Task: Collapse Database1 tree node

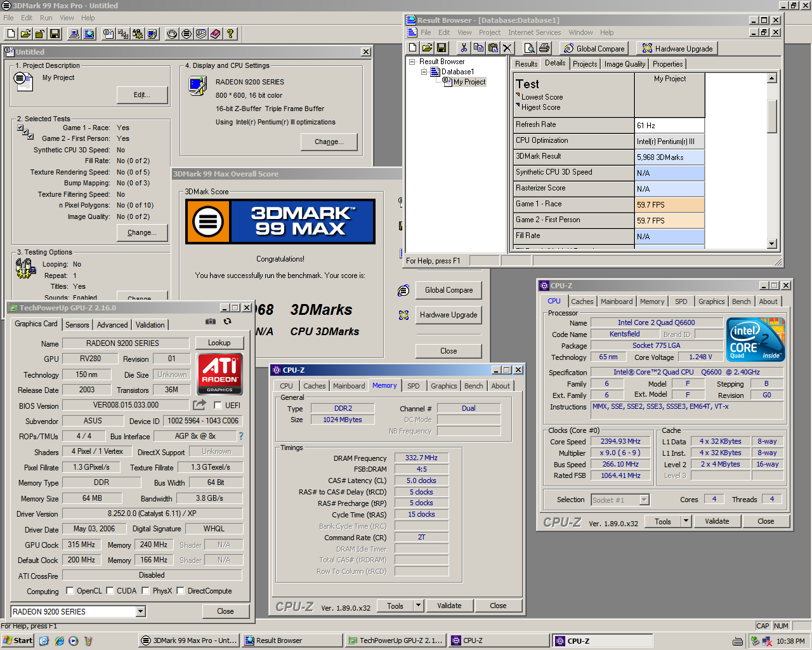Action: tap(424, 72)
